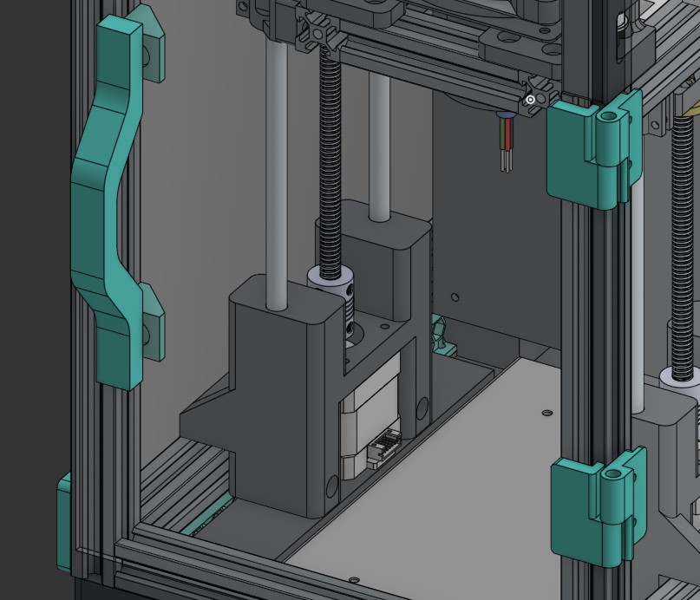Click the white connector on stepper motor
Image resolution: width=700 pixels, height=600 pixels.
(x=384, y=447)
